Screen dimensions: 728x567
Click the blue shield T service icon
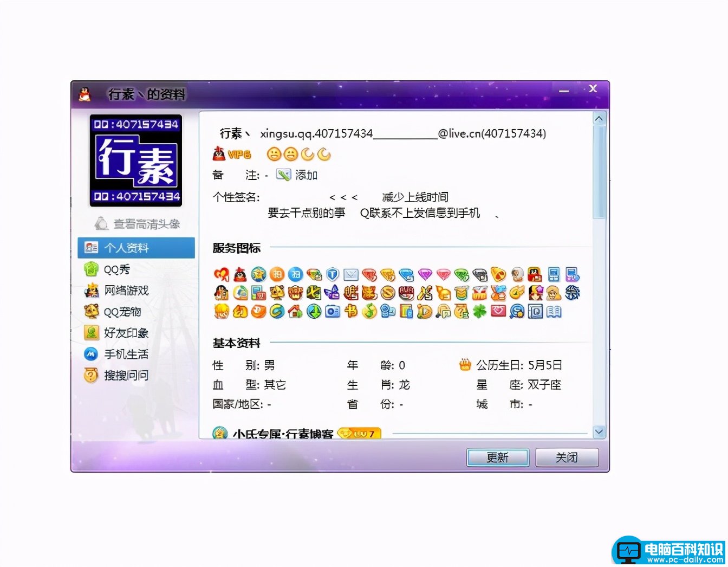click(333, 274)
